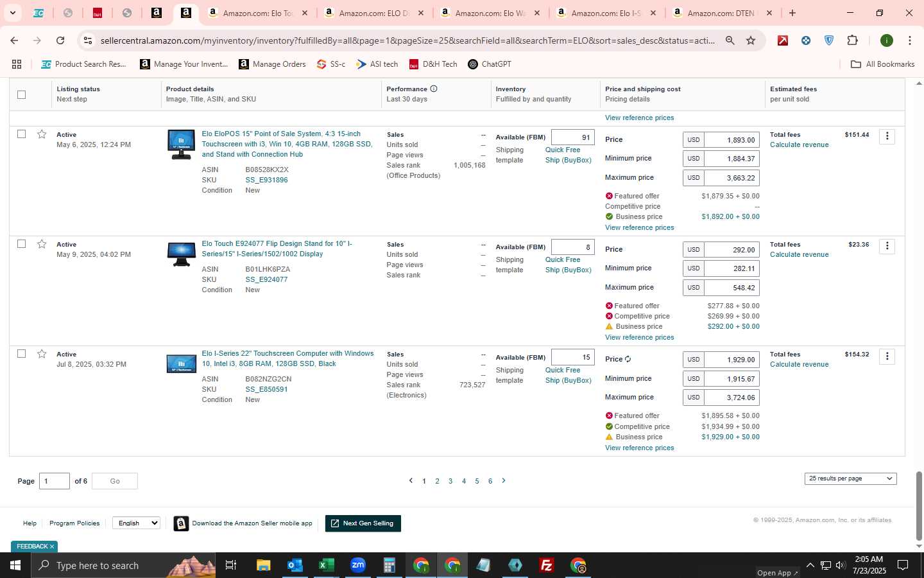Image resolution: width=924 pixels, height=578 pixels.
Task: Open ChatGPT bookmark
Action: pyautogui.click(x=490, y=64)
